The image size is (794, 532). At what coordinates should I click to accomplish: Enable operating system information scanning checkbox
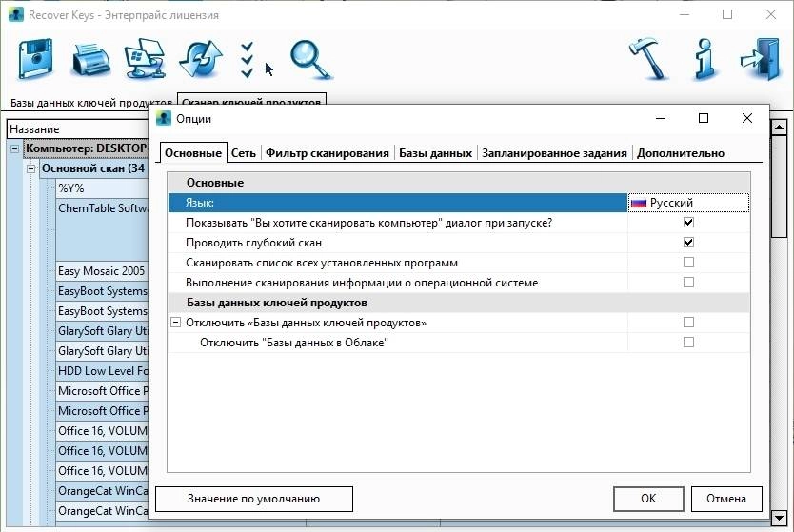click(688, 283)
